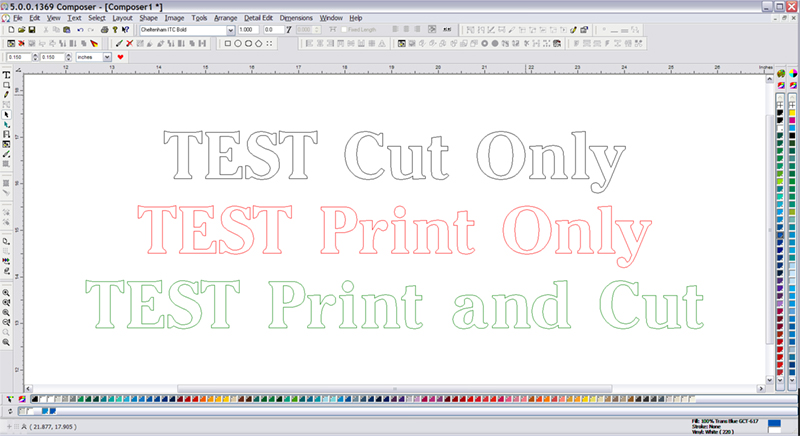Pick the black swatch in bottom palette
The height and width of the screenshot is (436, 800).
point(35,399)
